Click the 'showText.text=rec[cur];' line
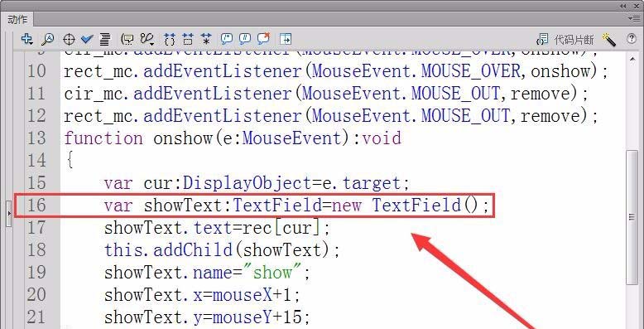 (x=217, y=227)
